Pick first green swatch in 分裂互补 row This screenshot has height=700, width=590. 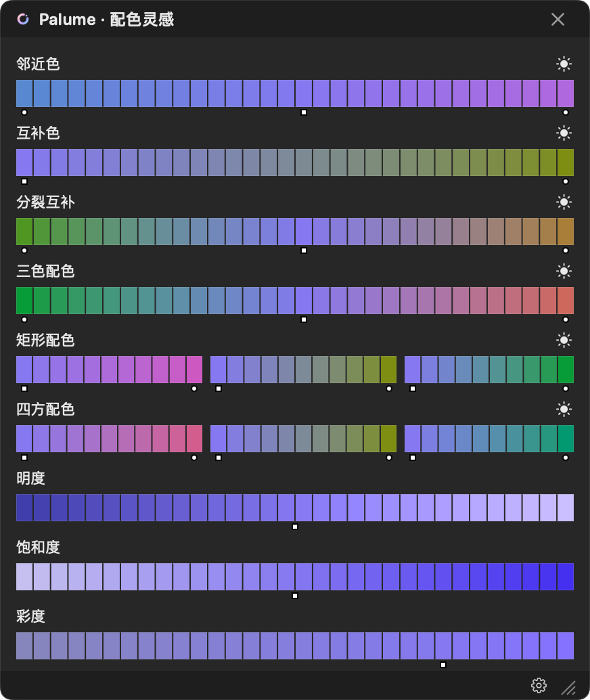pyautogui.click(x=24, y=232)
